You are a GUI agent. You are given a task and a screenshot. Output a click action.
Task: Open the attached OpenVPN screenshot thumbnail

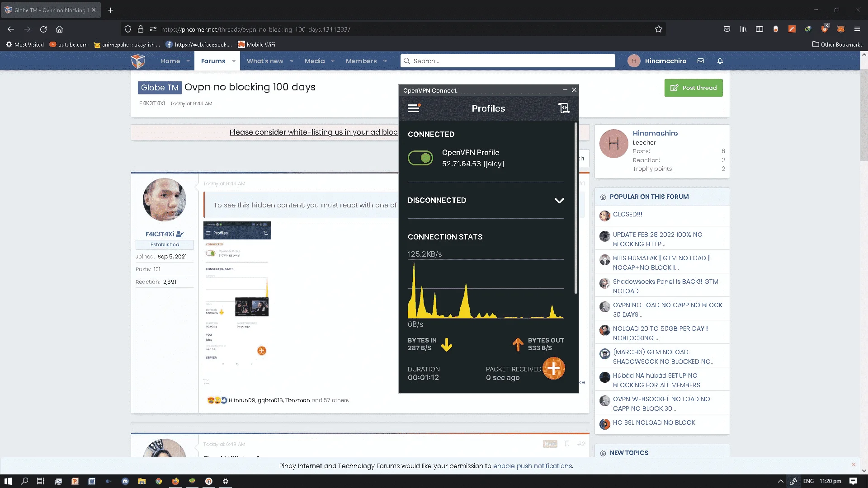point(237,294)
